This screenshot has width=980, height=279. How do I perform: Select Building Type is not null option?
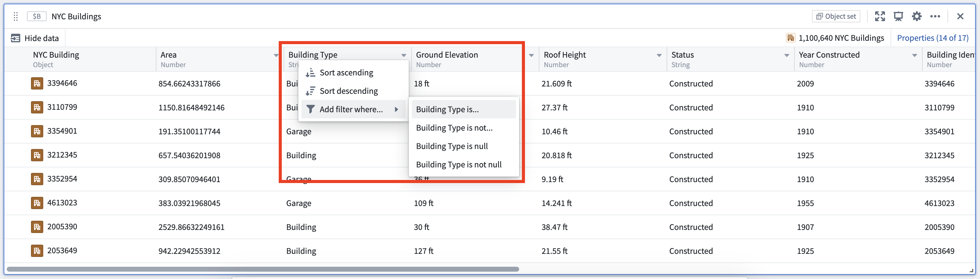(464, 164)
